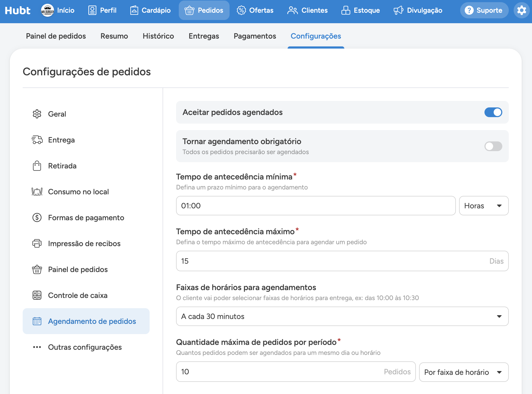Click the Consumo no local table icon
Viewport: 532px width, 394px height.
[x=37, y=192]
